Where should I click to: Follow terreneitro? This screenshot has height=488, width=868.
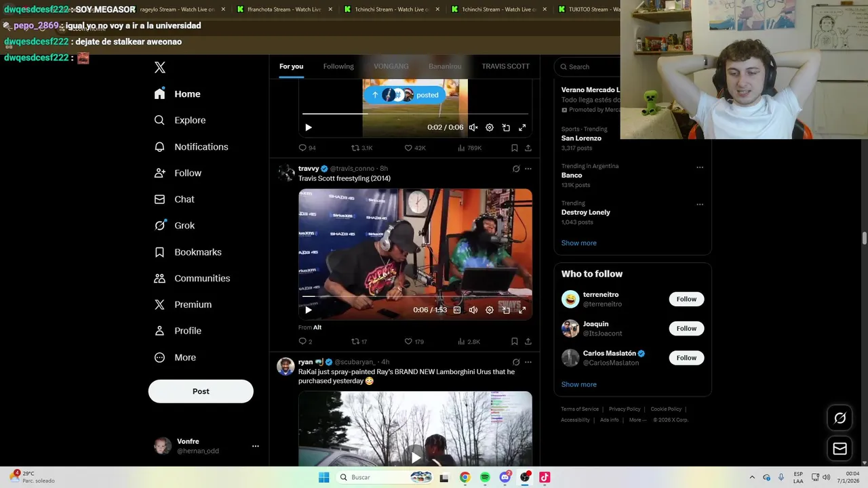686,299
